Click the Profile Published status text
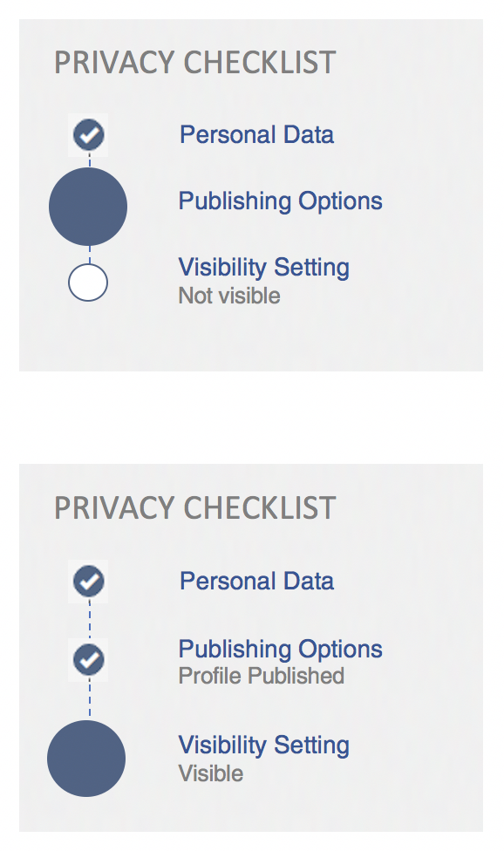 point(261,677)
